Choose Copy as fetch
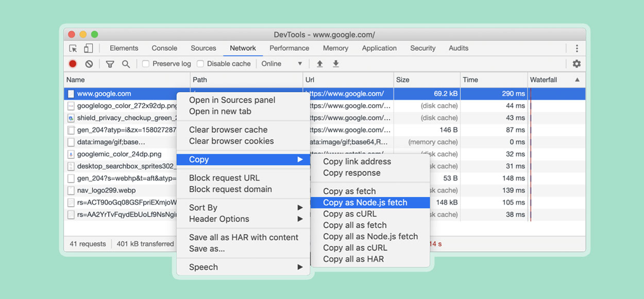 [x=349, y=191]
